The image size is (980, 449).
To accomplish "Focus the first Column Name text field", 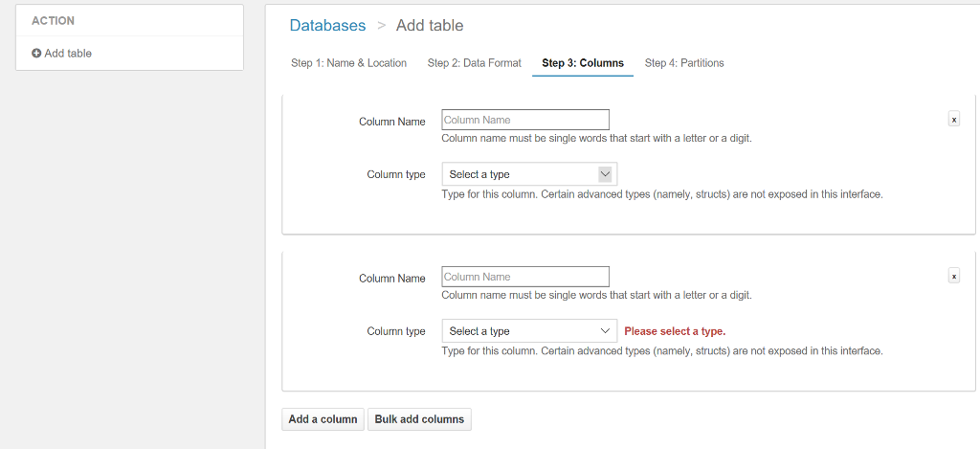I will pos(524,120).
